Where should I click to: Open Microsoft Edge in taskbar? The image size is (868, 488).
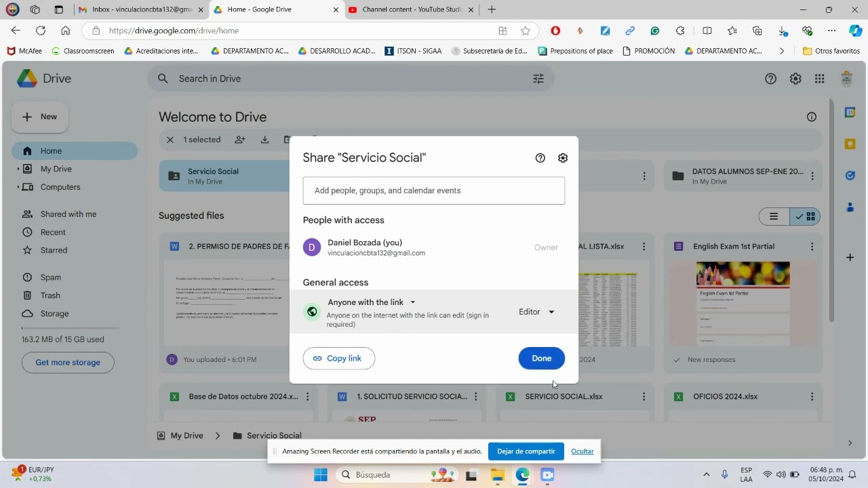[522, 475]
